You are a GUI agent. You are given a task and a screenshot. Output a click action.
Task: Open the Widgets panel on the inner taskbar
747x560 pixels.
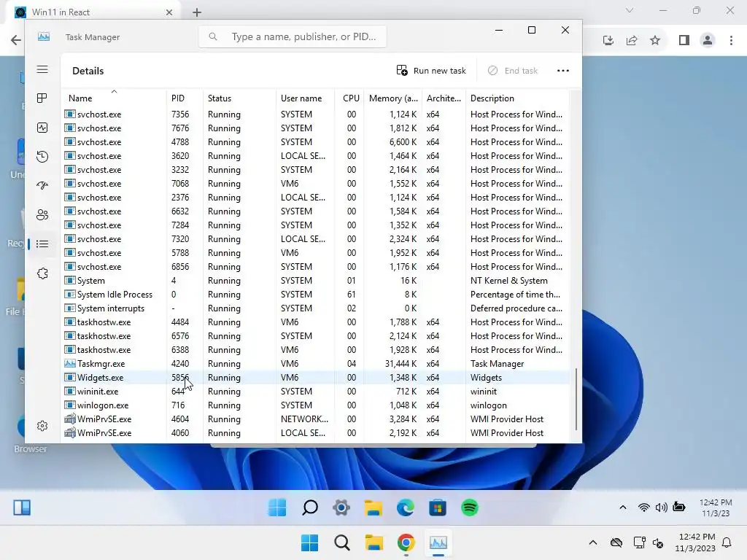tap(22, 507)
